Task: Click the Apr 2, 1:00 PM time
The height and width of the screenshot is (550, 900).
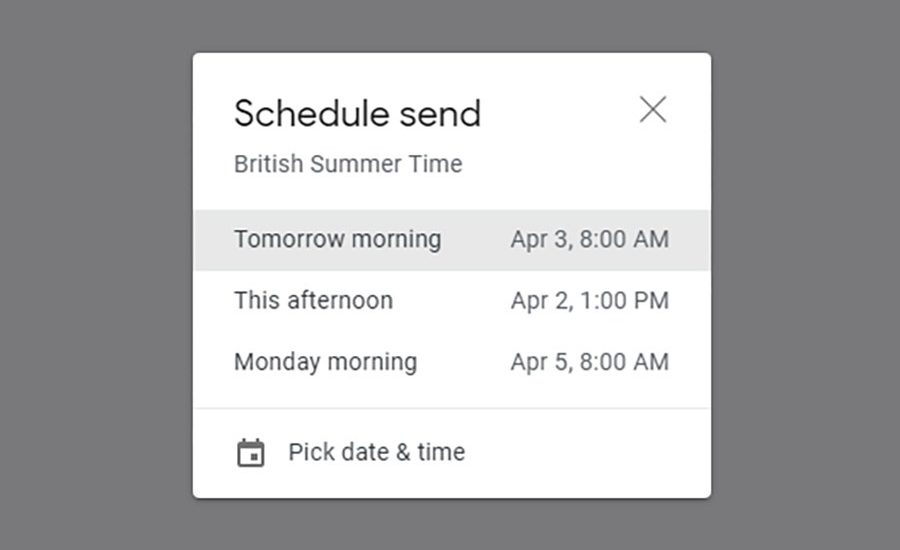Action: tap(589, 301)
